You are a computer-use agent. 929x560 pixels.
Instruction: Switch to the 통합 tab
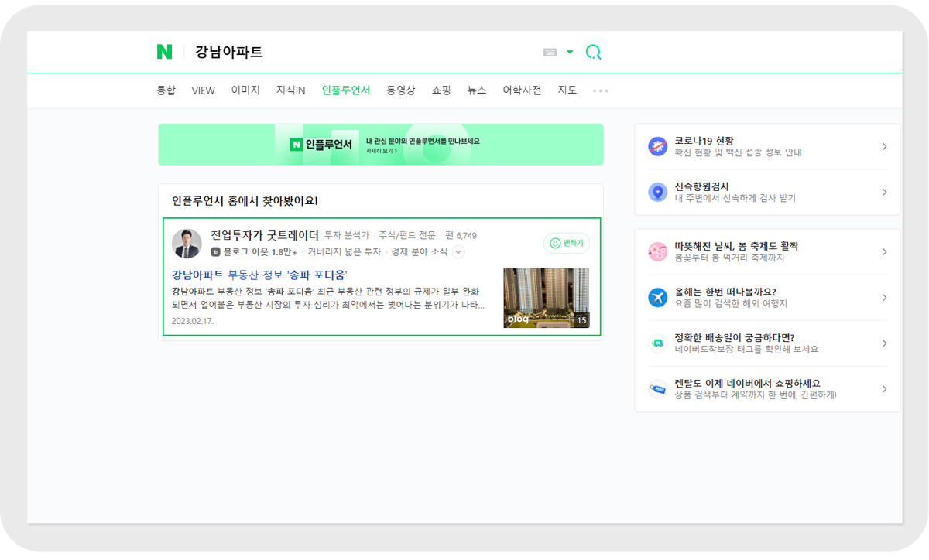[x=166, y=90]
